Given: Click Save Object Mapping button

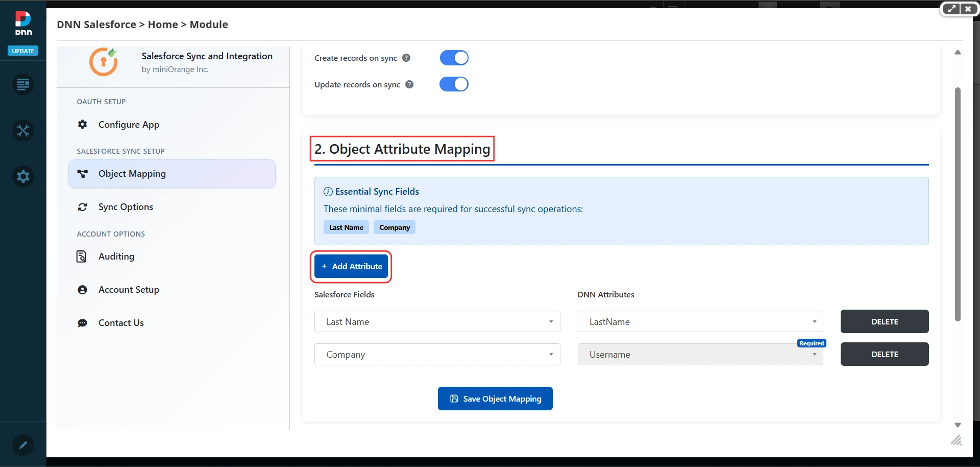Looking at the screenshot, I should (495, 399).
